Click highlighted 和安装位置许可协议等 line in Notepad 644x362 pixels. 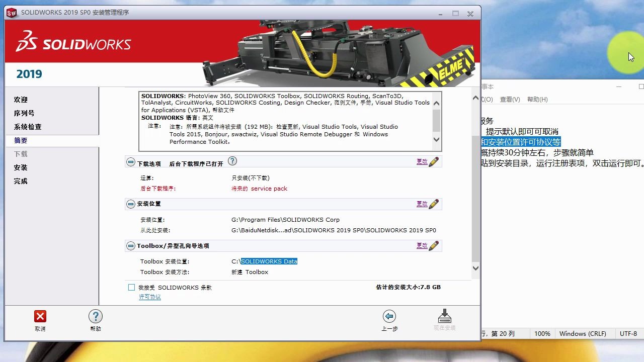pyautogui.click(x=521, y=142)
